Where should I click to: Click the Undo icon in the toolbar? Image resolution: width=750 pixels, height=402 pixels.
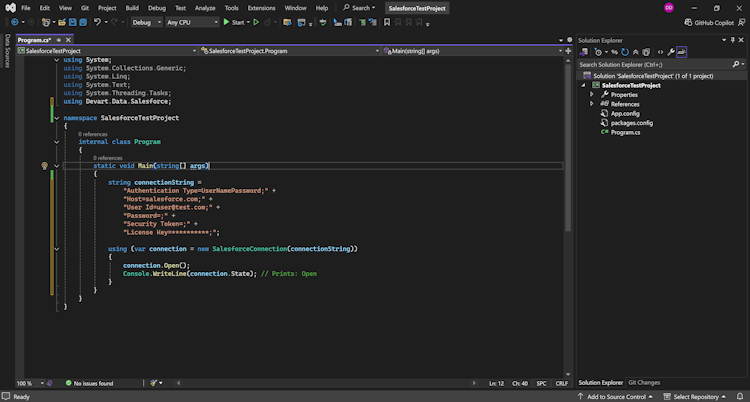97,21
